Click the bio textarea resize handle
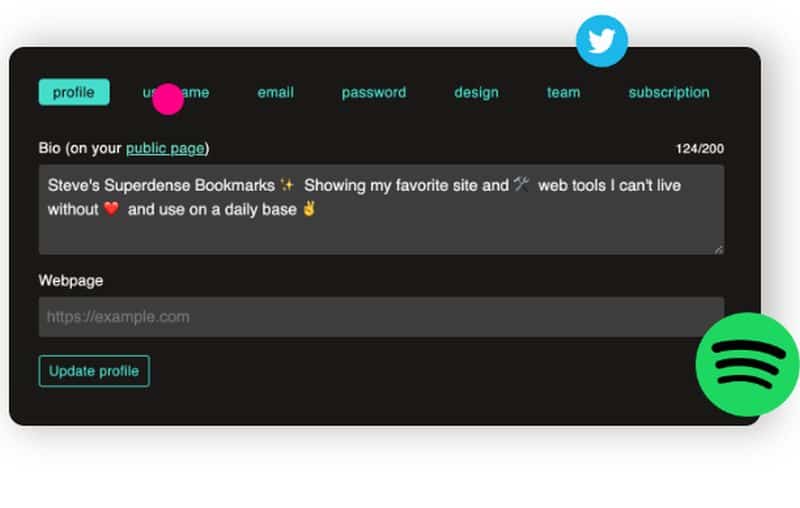This screenshot has height=508, width=800. 718,249
